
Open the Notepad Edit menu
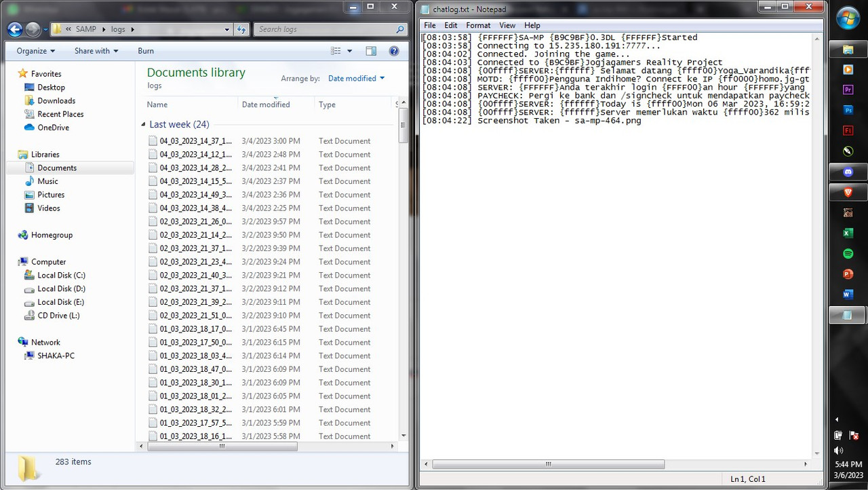[451, 25]
